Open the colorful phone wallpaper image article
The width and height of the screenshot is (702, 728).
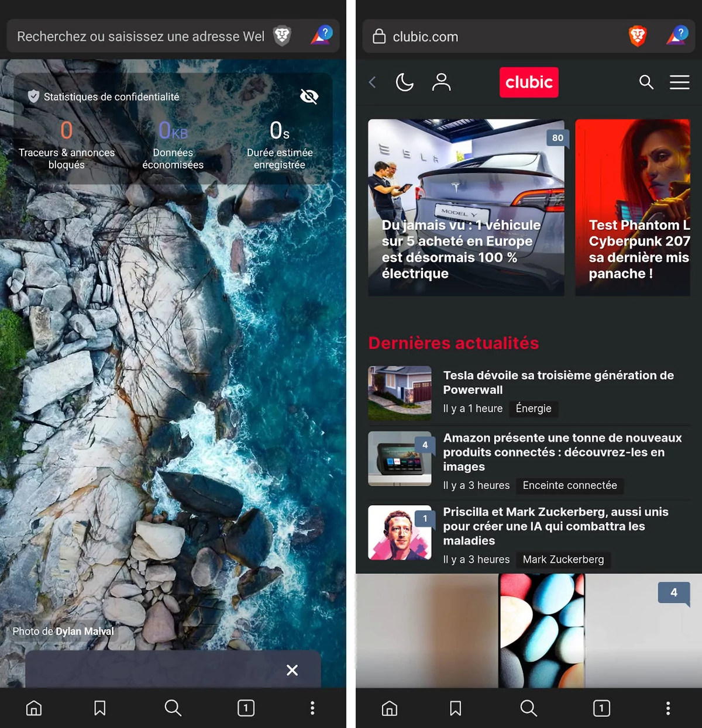pyautogui.click(x=529, y=630)
